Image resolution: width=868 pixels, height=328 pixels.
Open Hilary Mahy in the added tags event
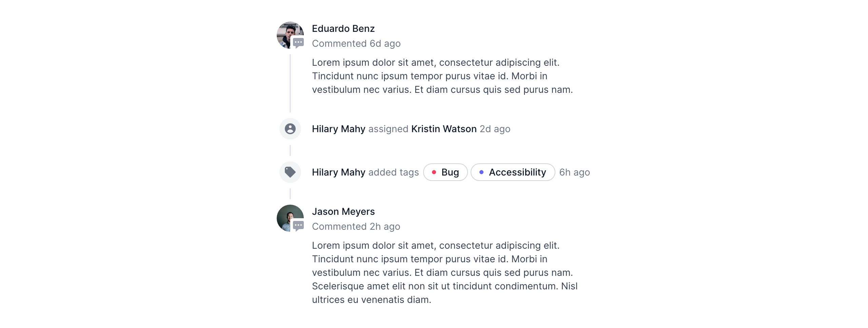[338, 172]
